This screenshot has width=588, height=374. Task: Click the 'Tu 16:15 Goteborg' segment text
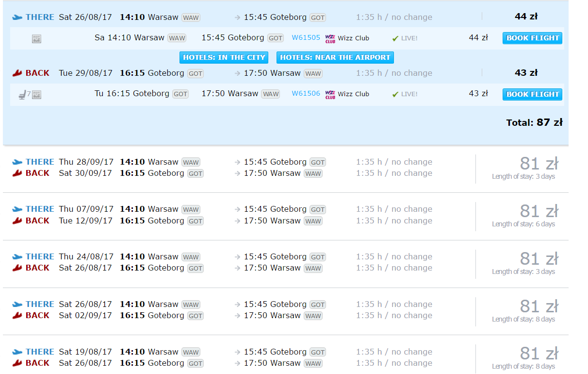coord(132,93)
